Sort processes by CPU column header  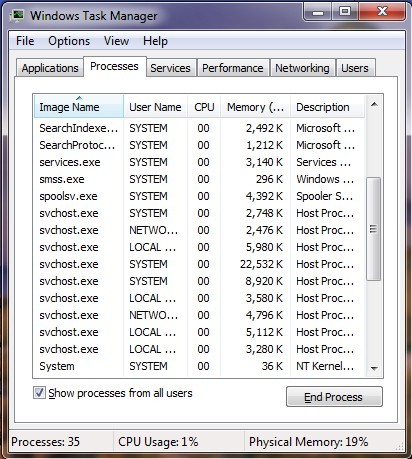point(204,107)
